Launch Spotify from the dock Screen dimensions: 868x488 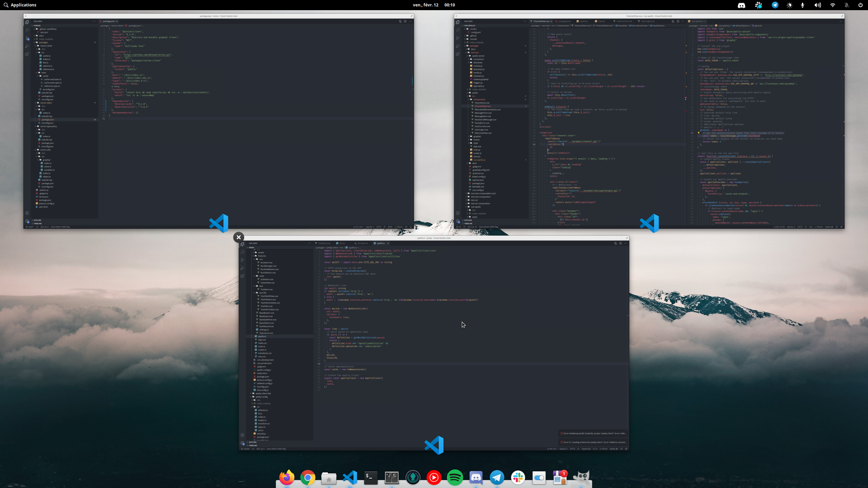pos(455,477)
